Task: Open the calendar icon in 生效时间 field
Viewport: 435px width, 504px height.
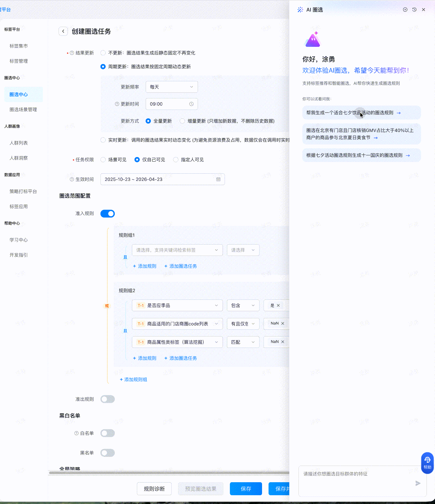Action: click(x=218, y=179)
